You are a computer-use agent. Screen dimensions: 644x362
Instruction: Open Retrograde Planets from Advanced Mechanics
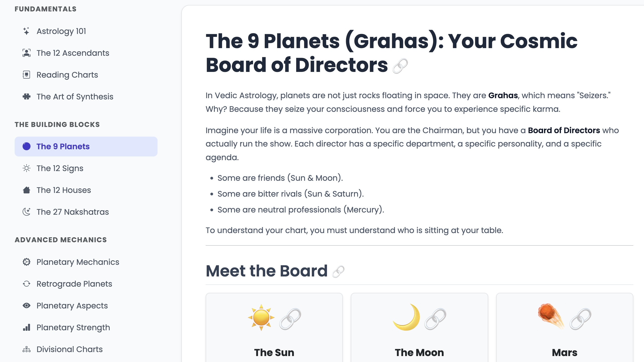(74, 284)
